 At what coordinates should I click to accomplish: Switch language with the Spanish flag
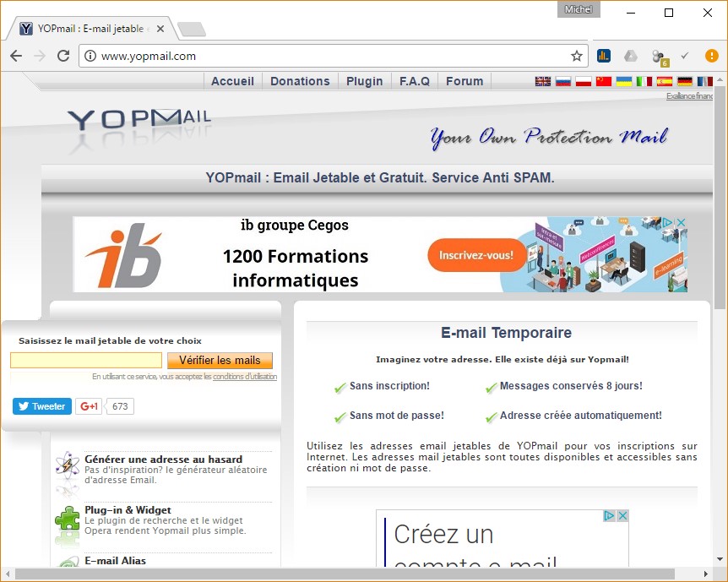point(665,82)
